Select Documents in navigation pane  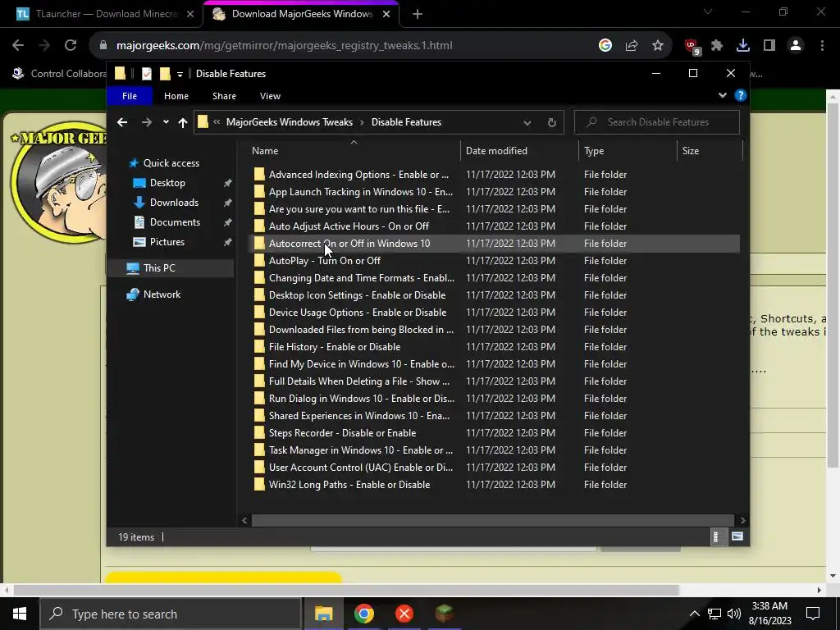175,222
